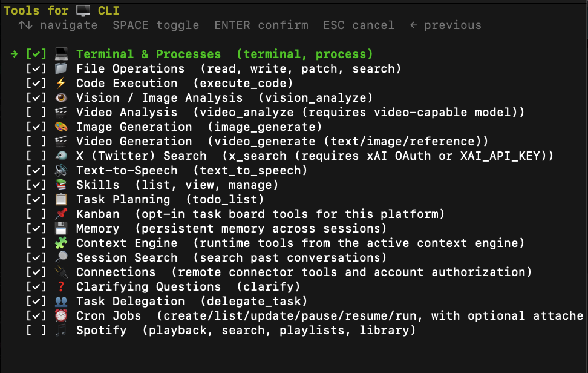Click the puzzle piece icon for Context Engine
Image resolution: width=588 pixels, height=373 pixels.
tap(61, 243)
